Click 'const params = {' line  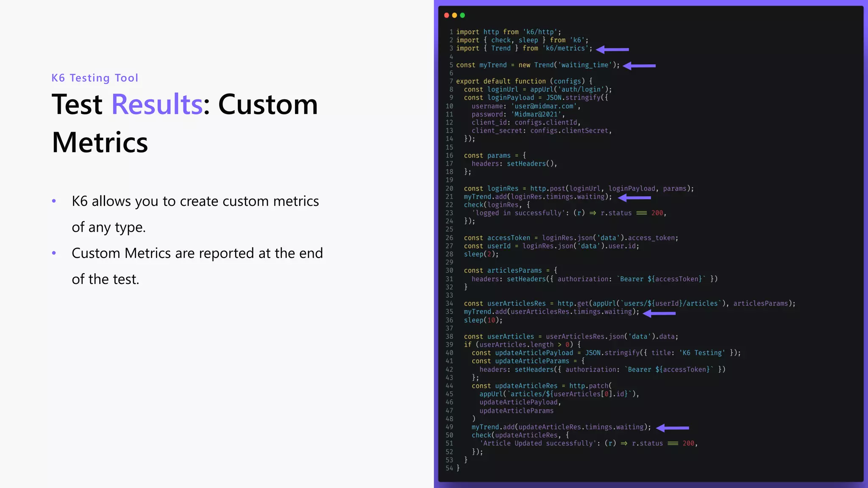point(495,155)
